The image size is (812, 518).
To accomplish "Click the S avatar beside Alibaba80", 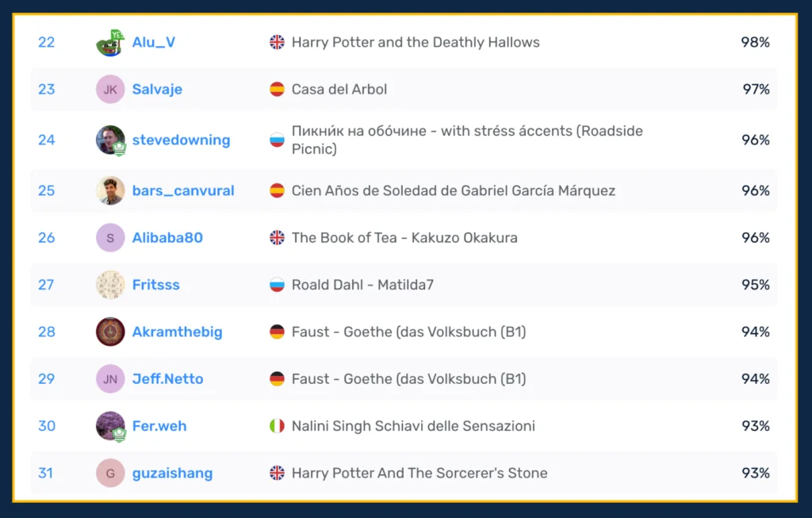I will click(110, 238).
